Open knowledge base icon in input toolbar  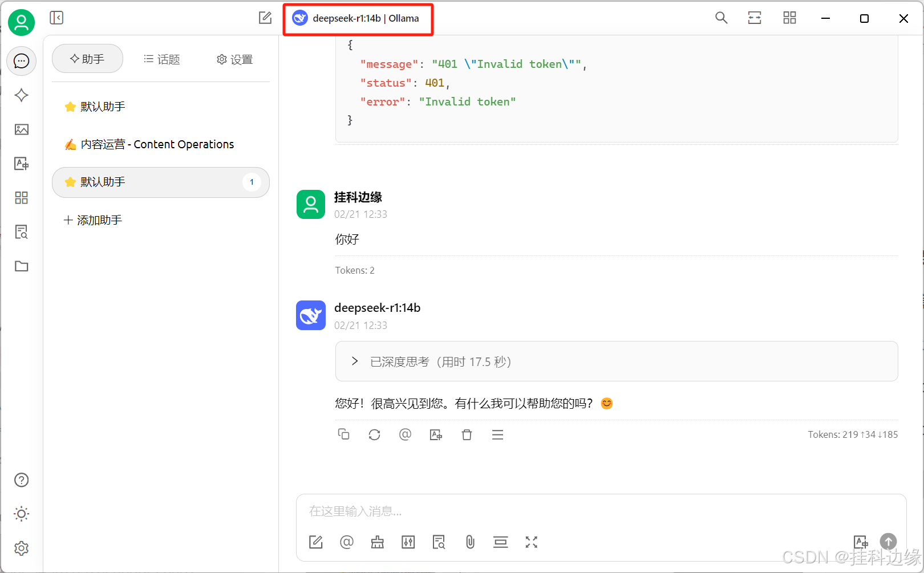[x=439, y=542]
